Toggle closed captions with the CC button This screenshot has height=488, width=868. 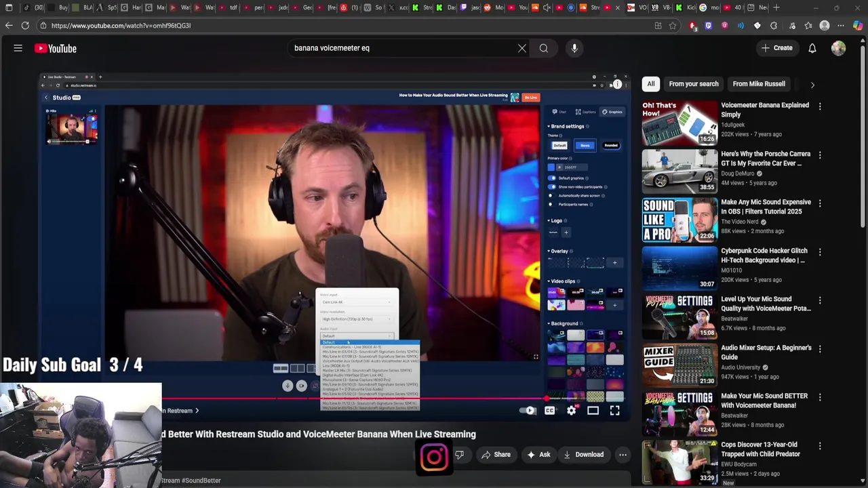(x=550, y=410)
